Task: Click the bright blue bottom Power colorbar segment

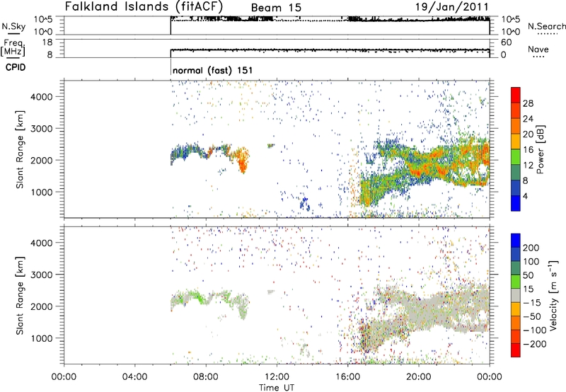Action: point(516,203)
